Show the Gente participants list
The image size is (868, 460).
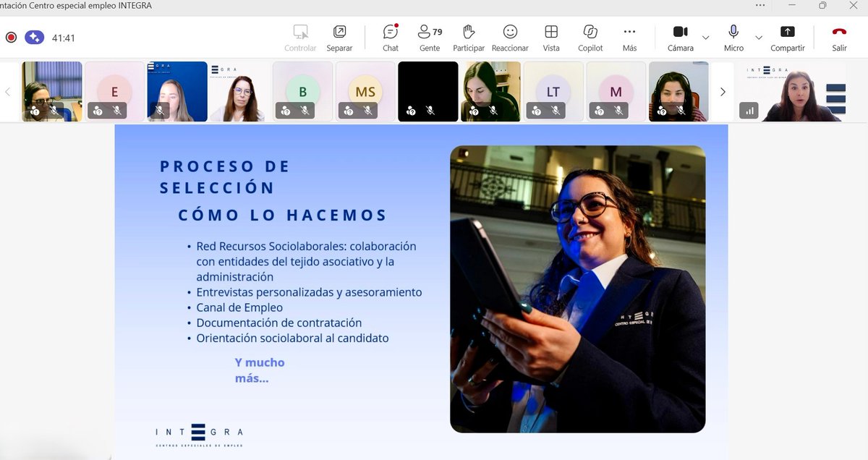(430, 38)
